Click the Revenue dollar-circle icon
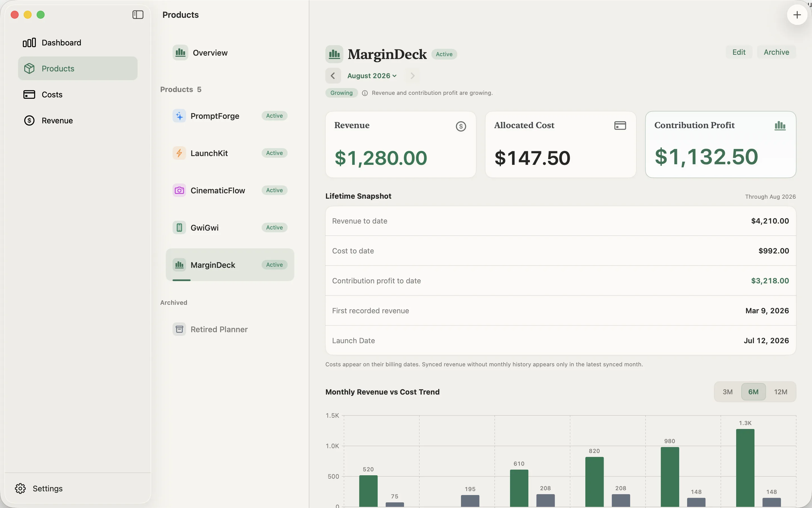 29,121
